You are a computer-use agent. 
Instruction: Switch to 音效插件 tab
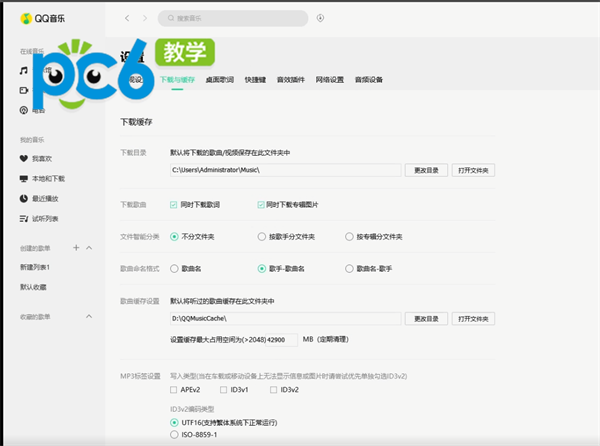point(291,80)
